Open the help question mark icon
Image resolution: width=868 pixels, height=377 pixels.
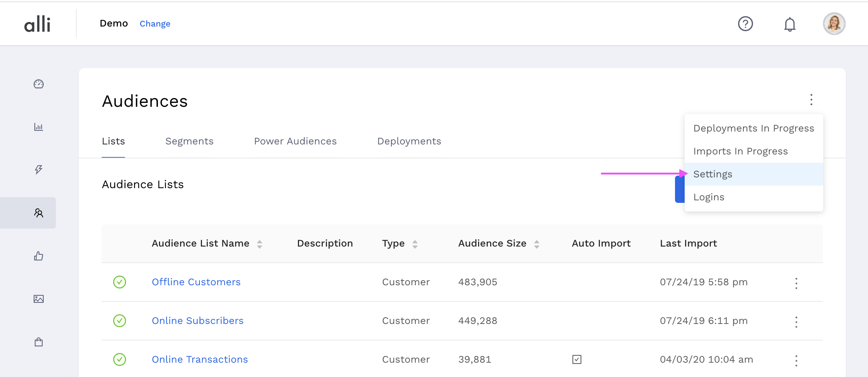(x=745, y=24)
